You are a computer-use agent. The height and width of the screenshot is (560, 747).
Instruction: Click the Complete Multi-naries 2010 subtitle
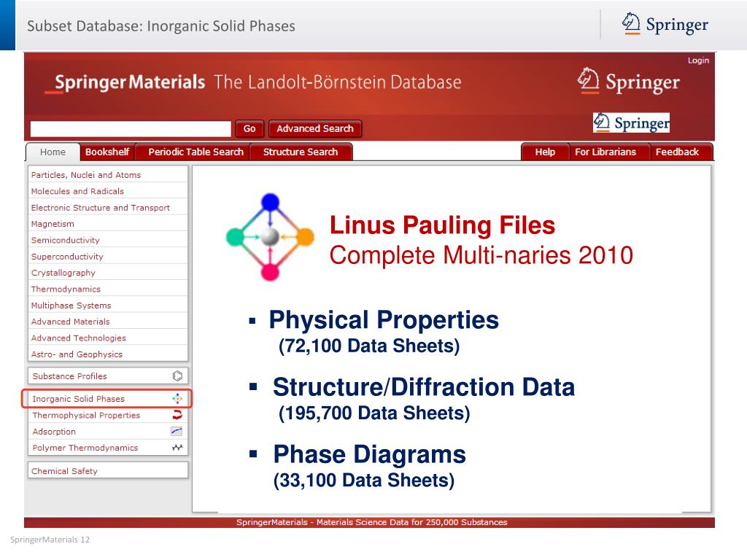[481, 255]
